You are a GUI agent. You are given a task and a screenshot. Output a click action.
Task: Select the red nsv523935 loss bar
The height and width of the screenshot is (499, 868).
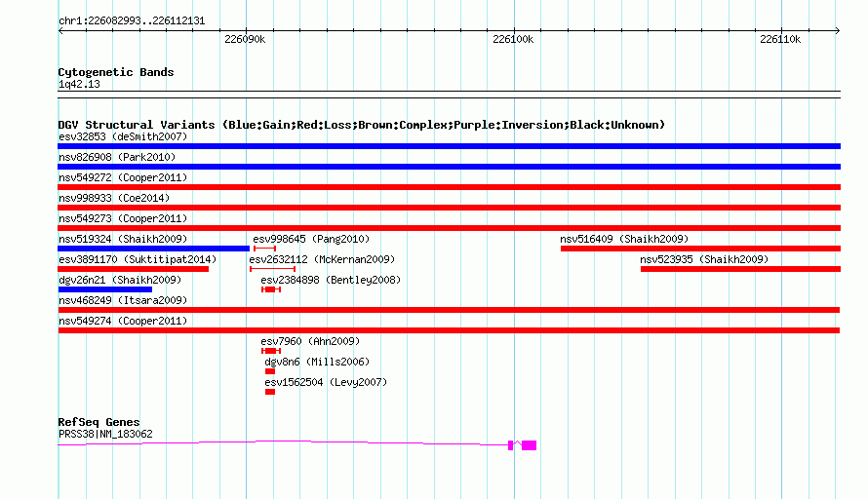(x=740, y=269)
